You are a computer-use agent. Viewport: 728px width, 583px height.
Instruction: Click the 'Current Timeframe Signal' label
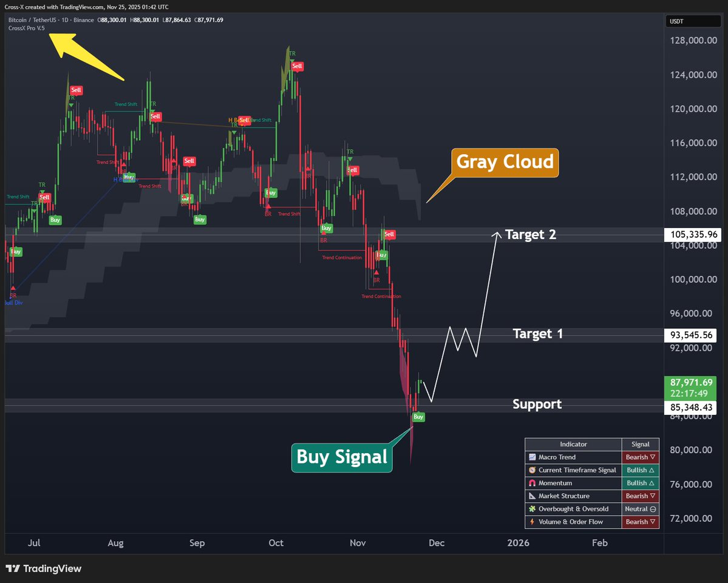[577, 470]
